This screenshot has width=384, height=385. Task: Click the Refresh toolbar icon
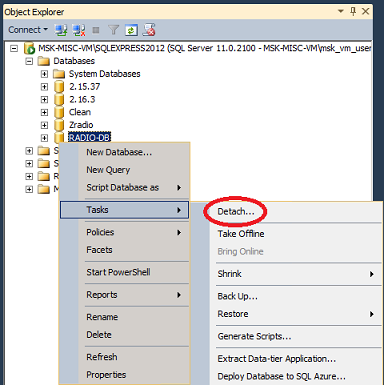pyautogui.click(x=131, y=30)
